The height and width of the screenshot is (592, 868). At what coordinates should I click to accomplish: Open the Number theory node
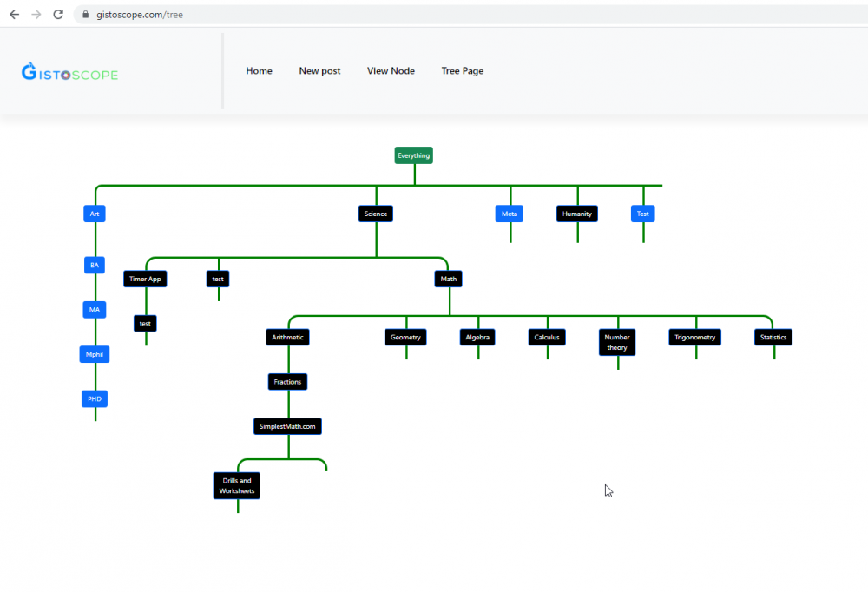tap(617, 342)
